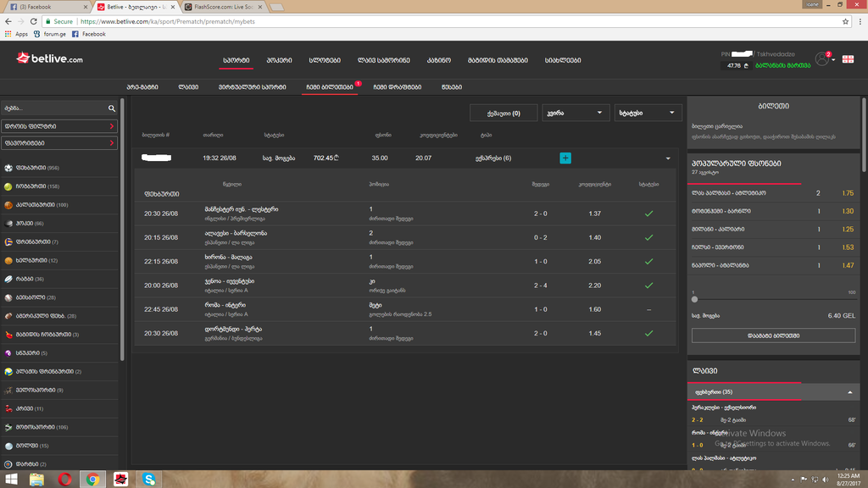Open basketball category via its ball icon
Image resolution: width=868 pixels, height=488 pixels.
[x=8, y=205]
